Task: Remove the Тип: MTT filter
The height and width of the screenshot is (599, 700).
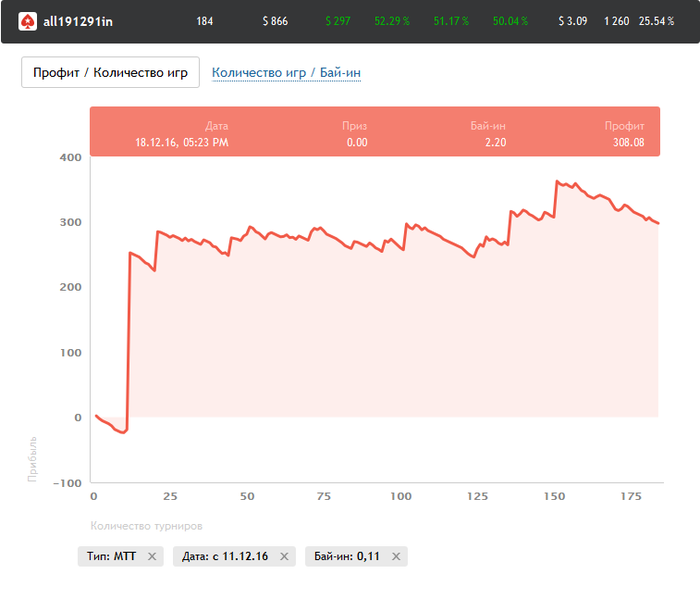Action: click(152, 557)
